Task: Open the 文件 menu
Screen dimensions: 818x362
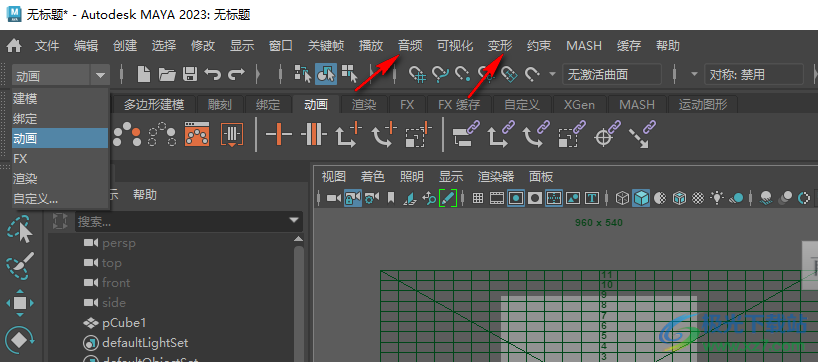Action: [x=47, y=46]
